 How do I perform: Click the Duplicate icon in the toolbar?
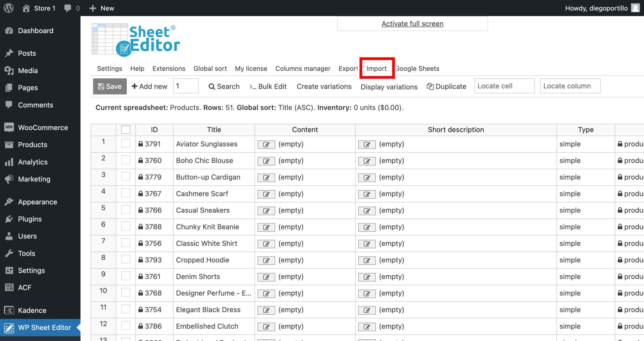[430, 86]
